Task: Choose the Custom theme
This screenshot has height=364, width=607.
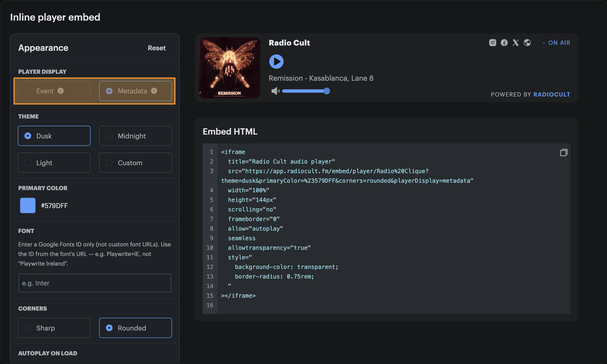Action: [135, 163]
